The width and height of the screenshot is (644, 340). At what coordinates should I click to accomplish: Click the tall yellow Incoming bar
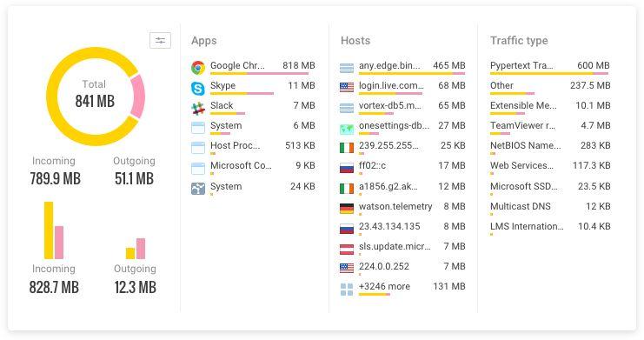coord(49,230)
